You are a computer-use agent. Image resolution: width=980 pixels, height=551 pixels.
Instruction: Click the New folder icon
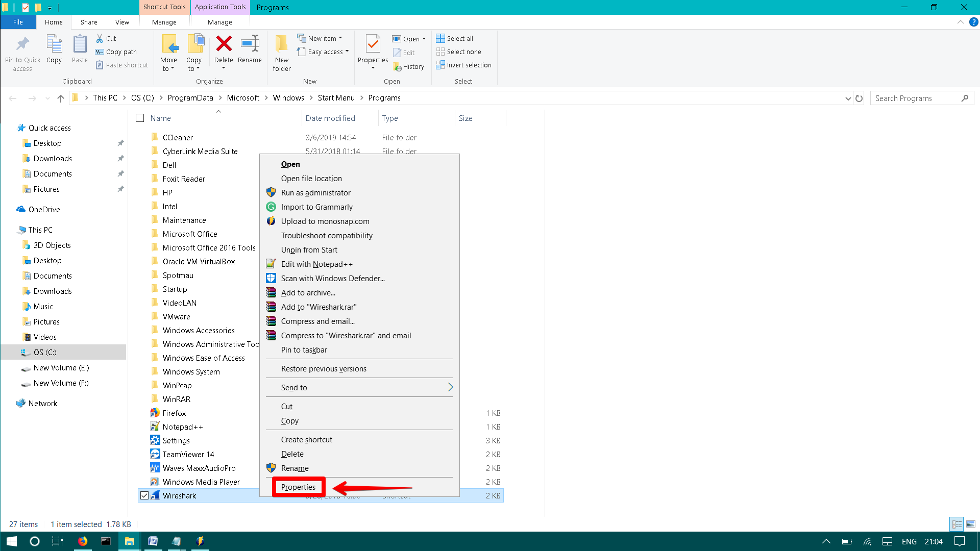coord(281,44)
